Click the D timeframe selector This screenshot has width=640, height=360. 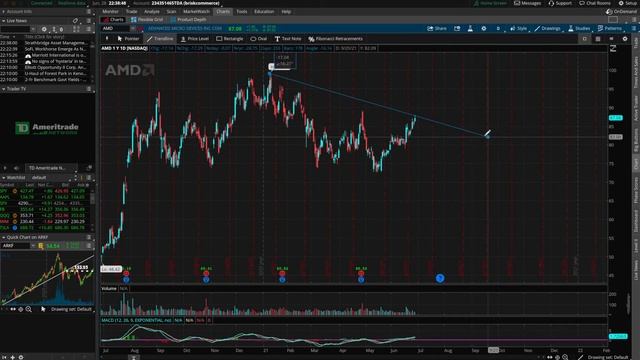(x=498, y=29)
